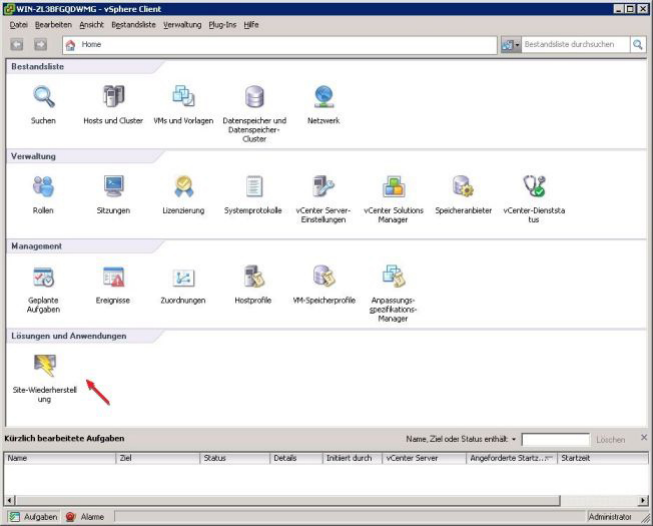653x526 pixels.
Task: Sort tasks by Ziel column
Action: [157, 458]
